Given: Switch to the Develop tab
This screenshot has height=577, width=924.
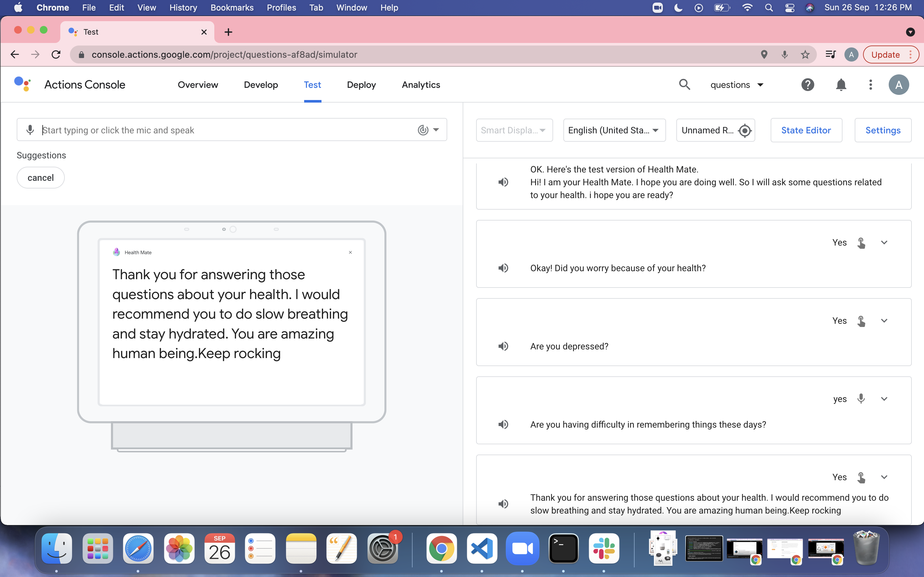Looking at the screenshot, I should 261,85.
